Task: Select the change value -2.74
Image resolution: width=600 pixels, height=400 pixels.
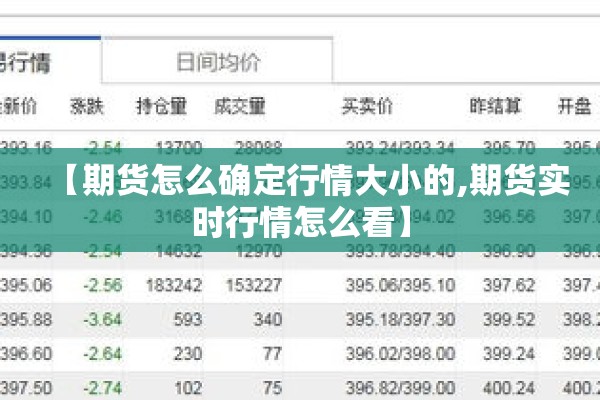Action: 103,388
